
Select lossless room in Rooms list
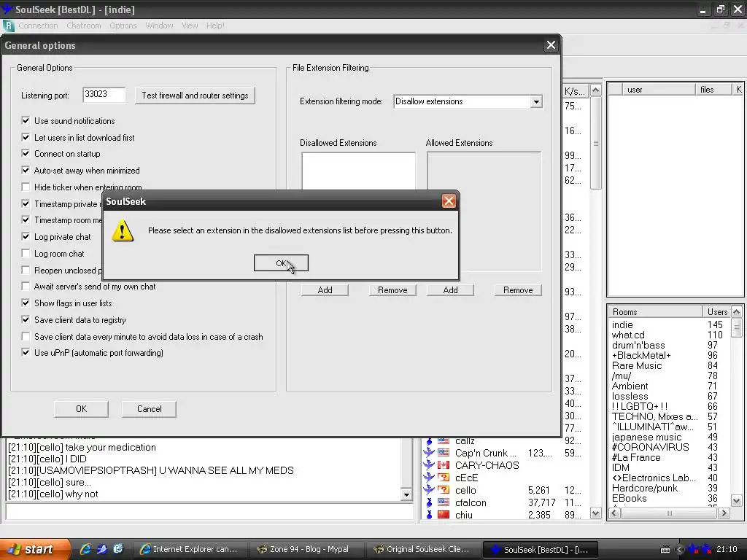point(630,396)
